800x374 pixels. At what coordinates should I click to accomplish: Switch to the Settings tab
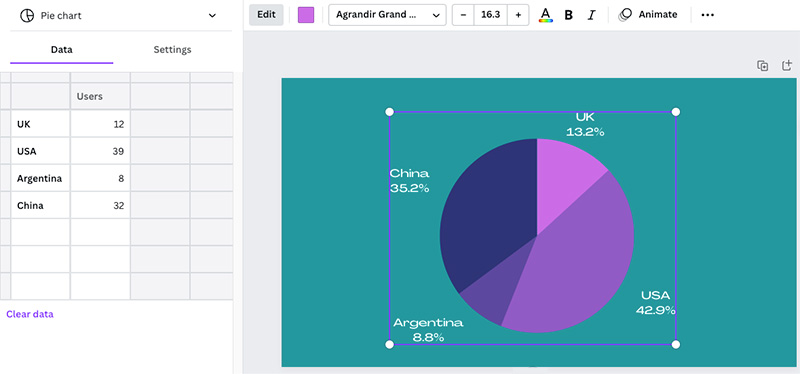click(x=172, y=49)
